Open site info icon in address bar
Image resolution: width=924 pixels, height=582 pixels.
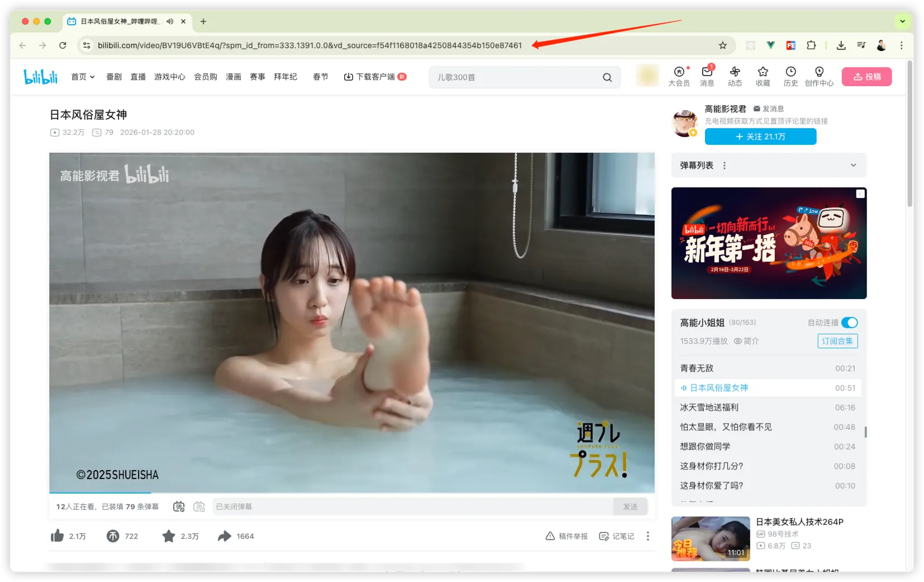(x=87, y=45)
